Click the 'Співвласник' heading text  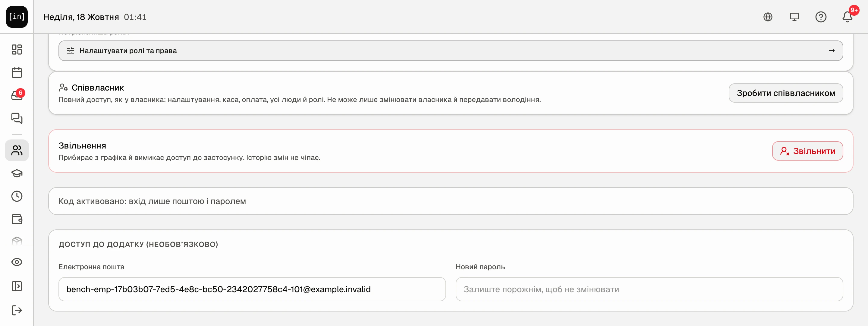[98, 88]
